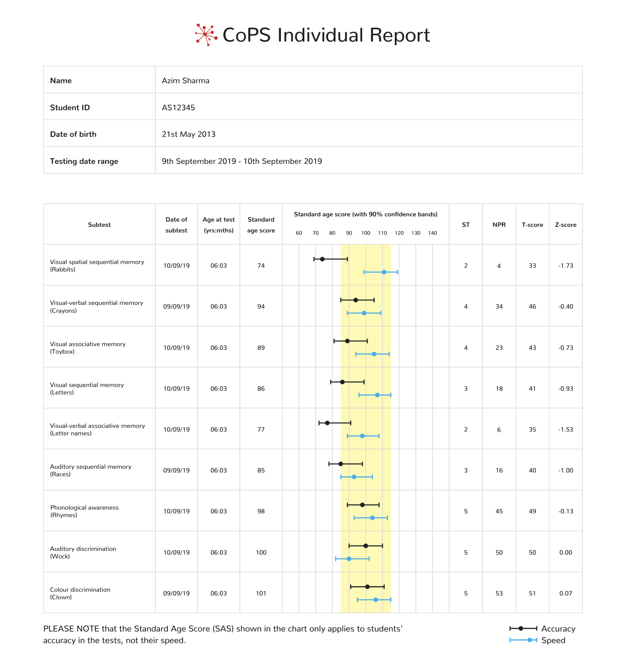This screenshot has width=626, height=672.
Task: Click the Races subtest date 09/09/19
Action: point(176,470)
